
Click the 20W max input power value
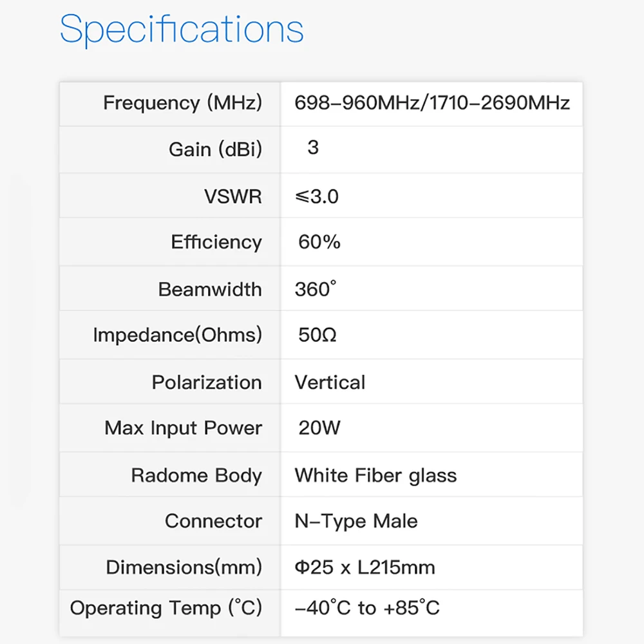(x=319, y=428)
